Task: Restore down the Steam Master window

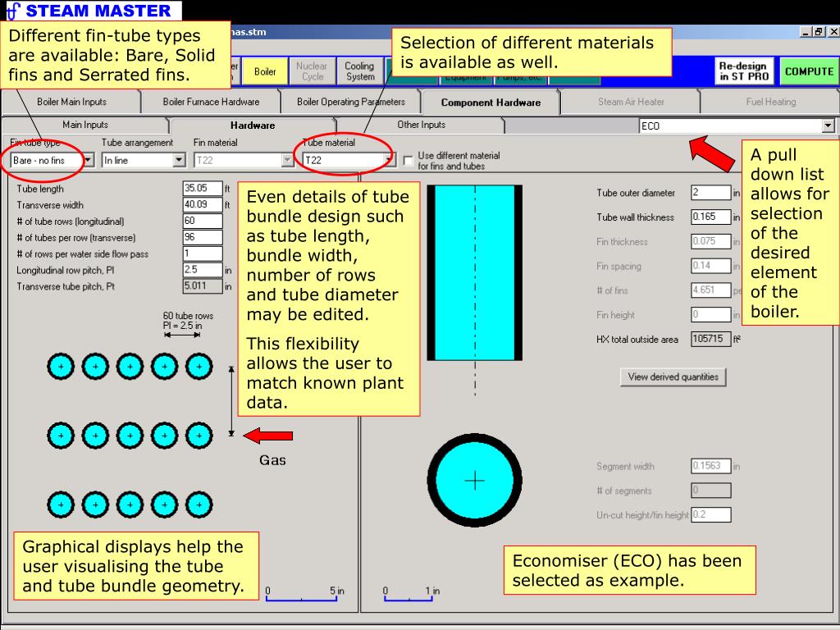Action: pyautogui.click(x=819, y=32)
